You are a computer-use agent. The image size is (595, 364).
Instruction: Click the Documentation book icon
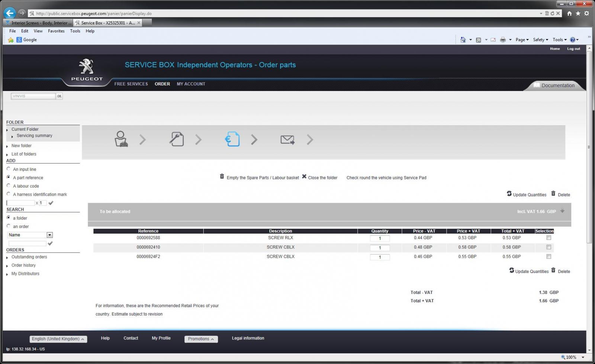pos(537,85)
